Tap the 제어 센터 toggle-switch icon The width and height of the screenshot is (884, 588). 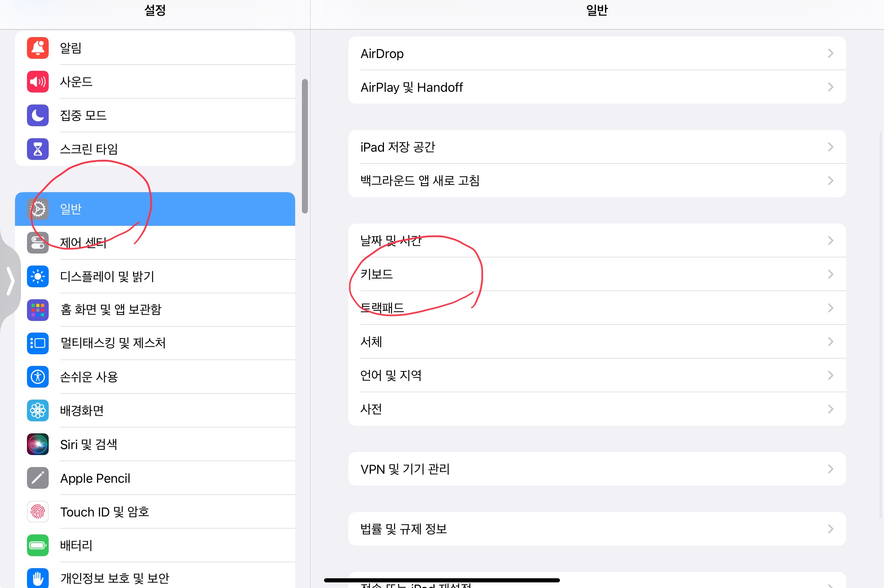click(x=38, y=243)
